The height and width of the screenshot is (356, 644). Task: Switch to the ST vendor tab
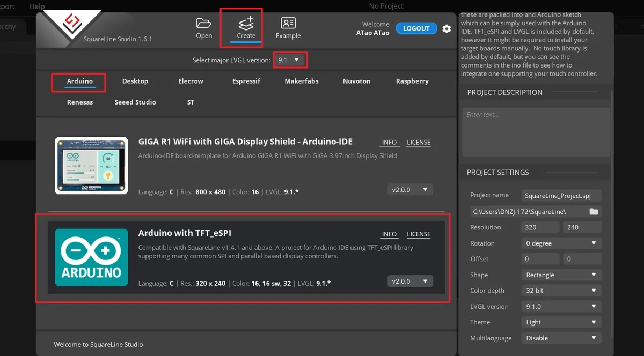click(191, 102)
